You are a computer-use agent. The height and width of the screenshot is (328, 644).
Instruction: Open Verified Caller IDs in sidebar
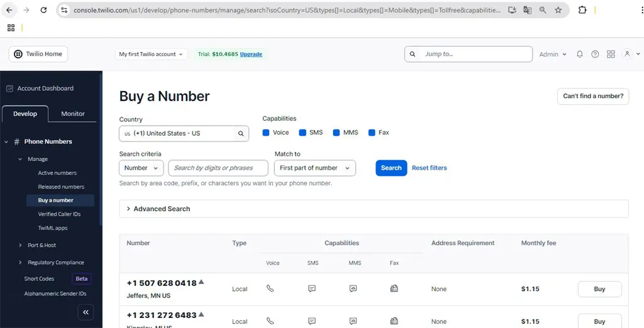tap(59, 214)
